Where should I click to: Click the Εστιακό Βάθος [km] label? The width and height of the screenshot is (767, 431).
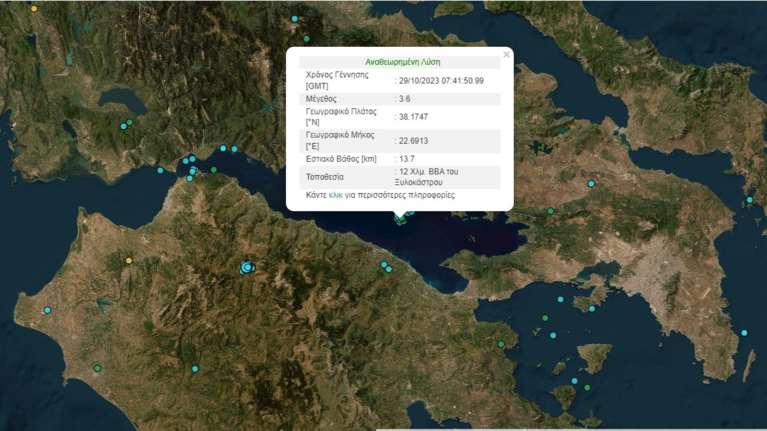coord(341,159)
